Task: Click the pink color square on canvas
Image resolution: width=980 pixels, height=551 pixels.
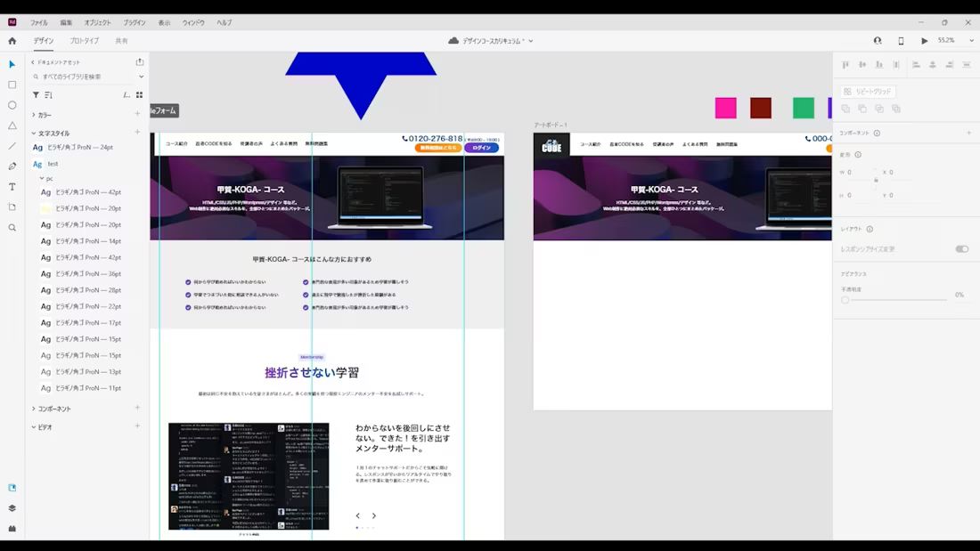Action: click(725, 108)
